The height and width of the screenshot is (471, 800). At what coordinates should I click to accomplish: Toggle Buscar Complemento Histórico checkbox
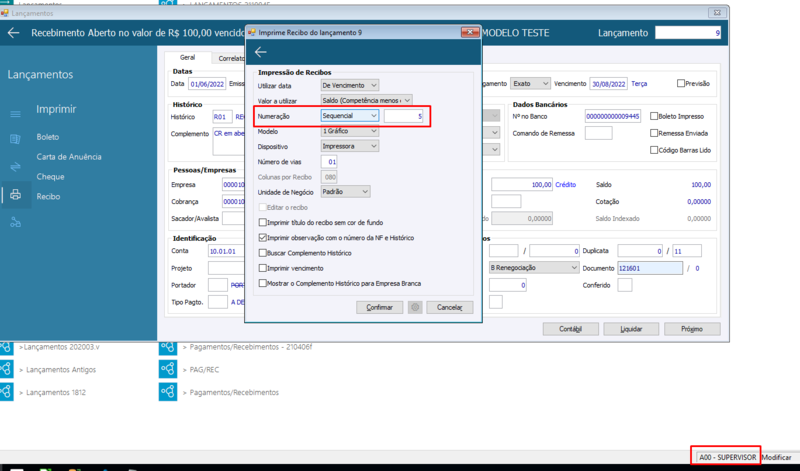tap(263, 253)
